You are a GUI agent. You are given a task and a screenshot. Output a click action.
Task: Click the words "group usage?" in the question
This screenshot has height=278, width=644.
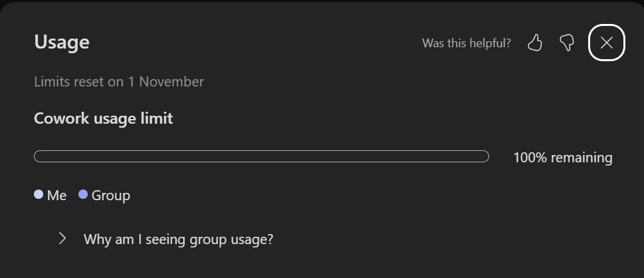tap(231, 239)
